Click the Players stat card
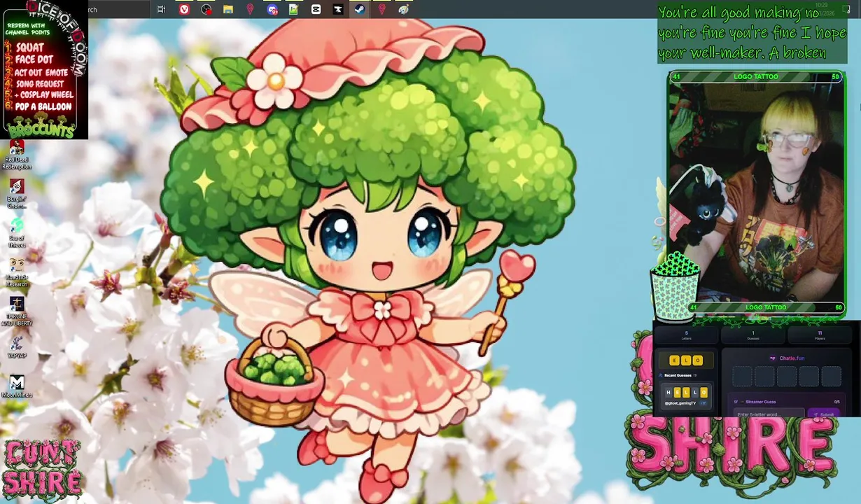The width and height of the screenshot is (861, 504). point(820,335)
